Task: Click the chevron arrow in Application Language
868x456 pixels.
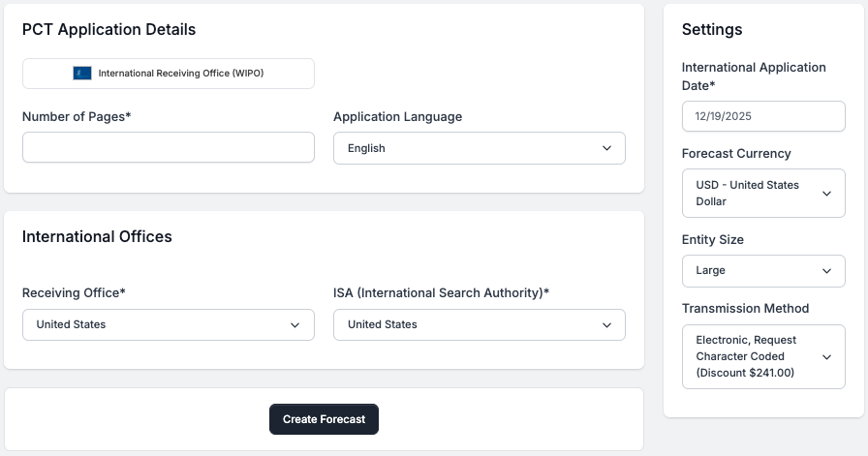Action: (x=606, y=148)
